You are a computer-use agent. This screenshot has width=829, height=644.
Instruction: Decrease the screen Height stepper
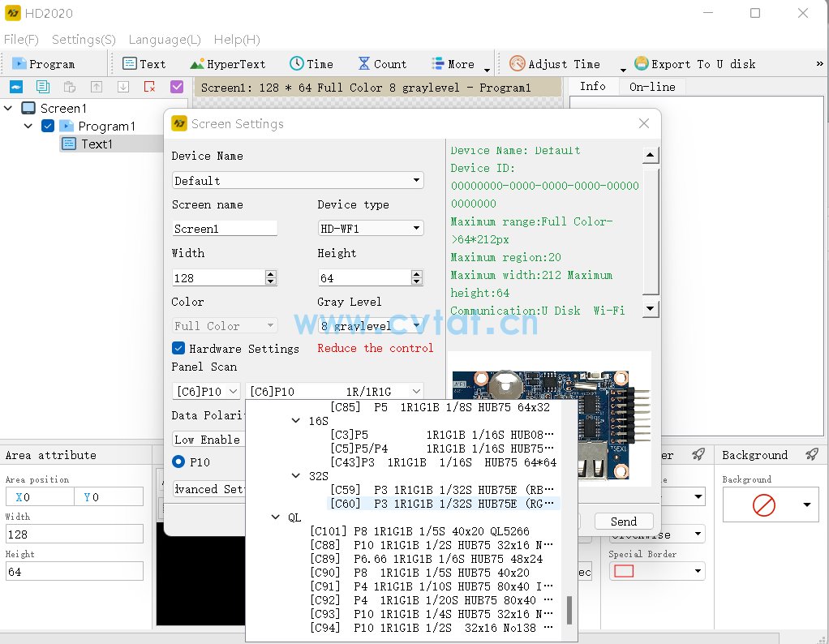tap(417, 281)
